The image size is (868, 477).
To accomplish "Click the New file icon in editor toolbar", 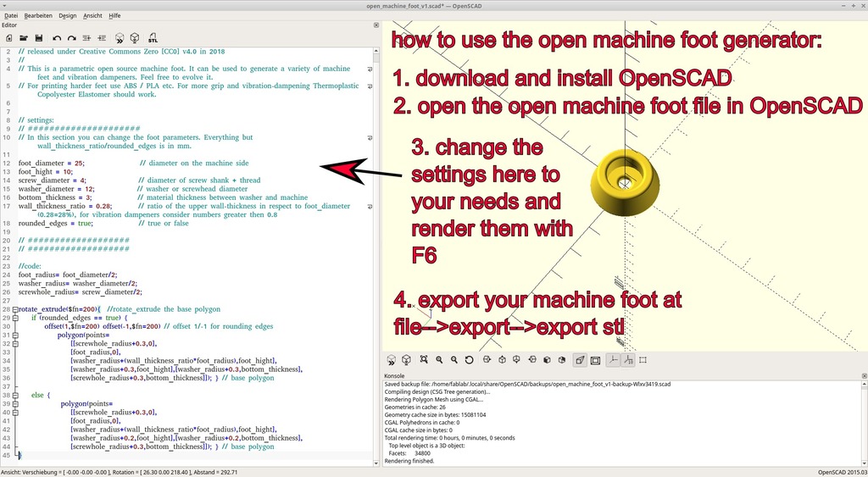I will 8,38.
